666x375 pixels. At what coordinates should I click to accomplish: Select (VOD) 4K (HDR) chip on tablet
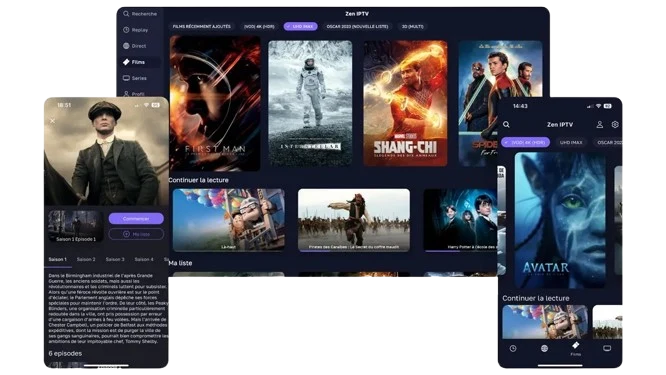coord(259,26)
